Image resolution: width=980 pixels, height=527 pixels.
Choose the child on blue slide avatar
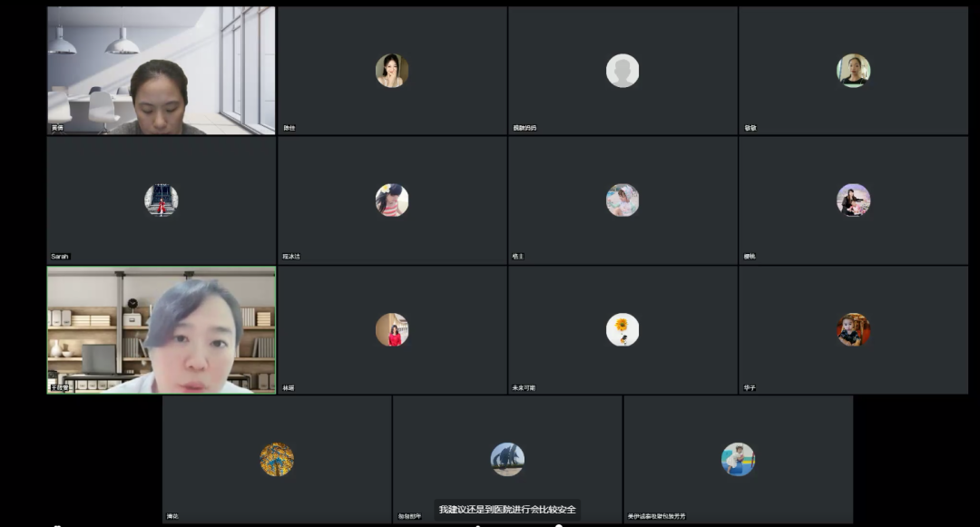(738, 460)
